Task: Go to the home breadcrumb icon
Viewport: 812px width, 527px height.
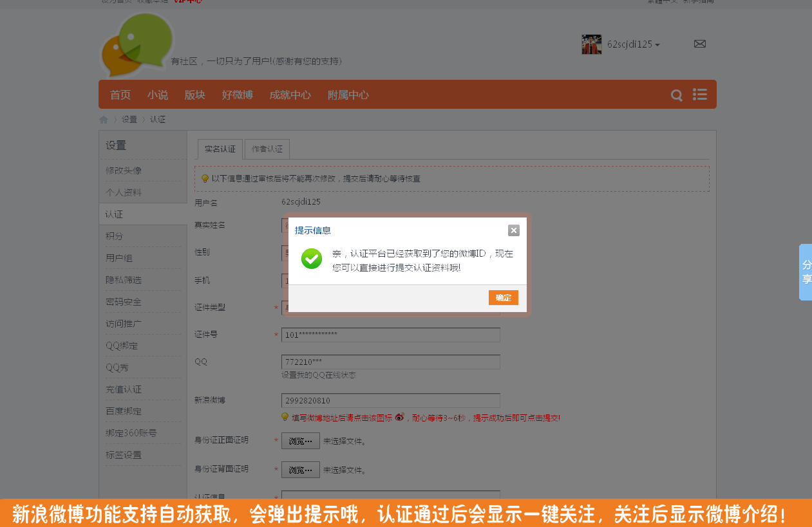Action: (104, 120)
